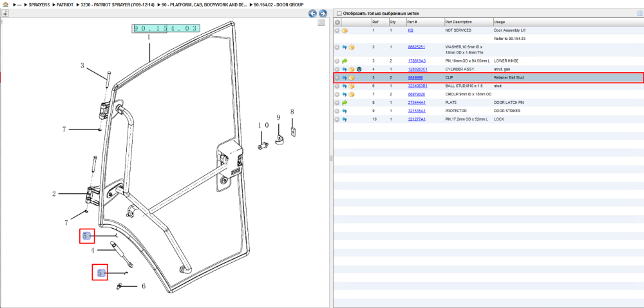Viewport: 644px width, 308px height.
Task: Open the '...' breadcrumb ellipsis
Action: click(19, 5)
